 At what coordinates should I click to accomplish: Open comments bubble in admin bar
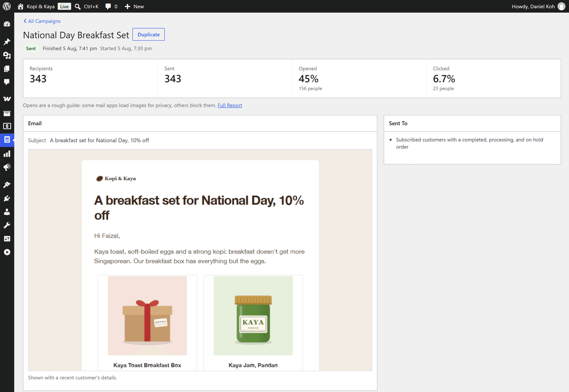pos(111,6)
